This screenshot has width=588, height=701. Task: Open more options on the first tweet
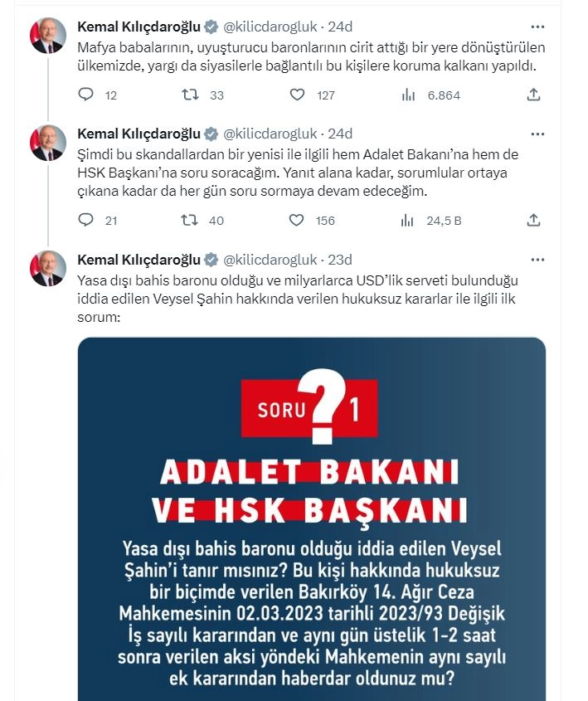[537, 27]
